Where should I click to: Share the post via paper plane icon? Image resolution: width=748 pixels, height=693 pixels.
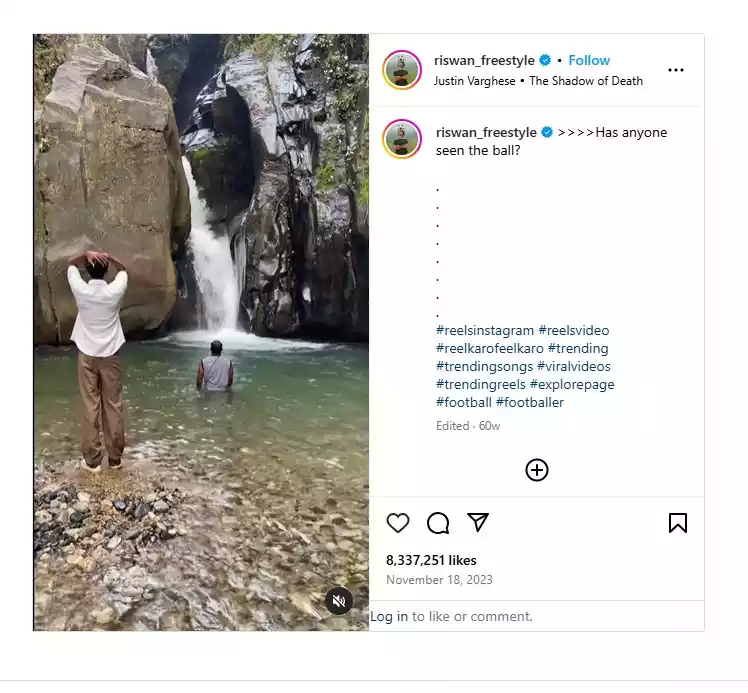tap(478, 523)
